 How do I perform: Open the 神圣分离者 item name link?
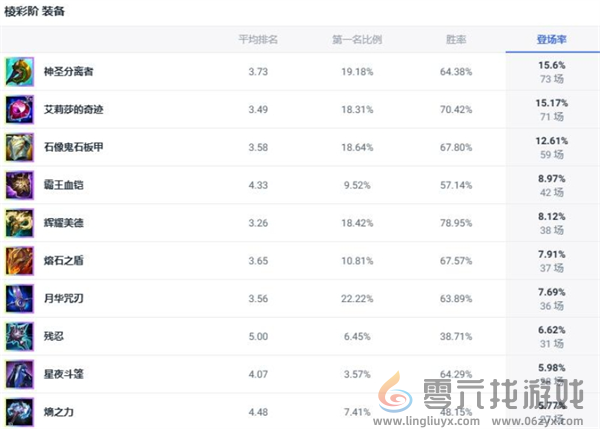(x=69, y=72)
